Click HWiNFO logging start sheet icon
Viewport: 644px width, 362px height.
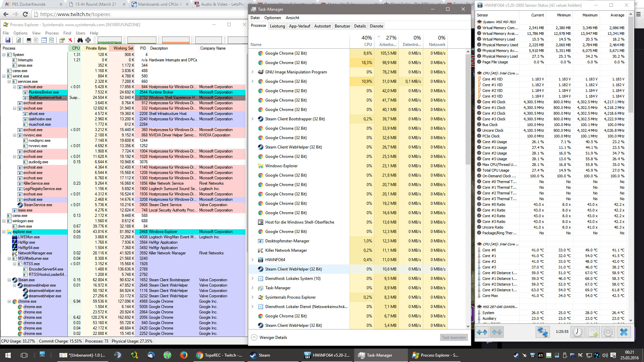coord(593,332)
